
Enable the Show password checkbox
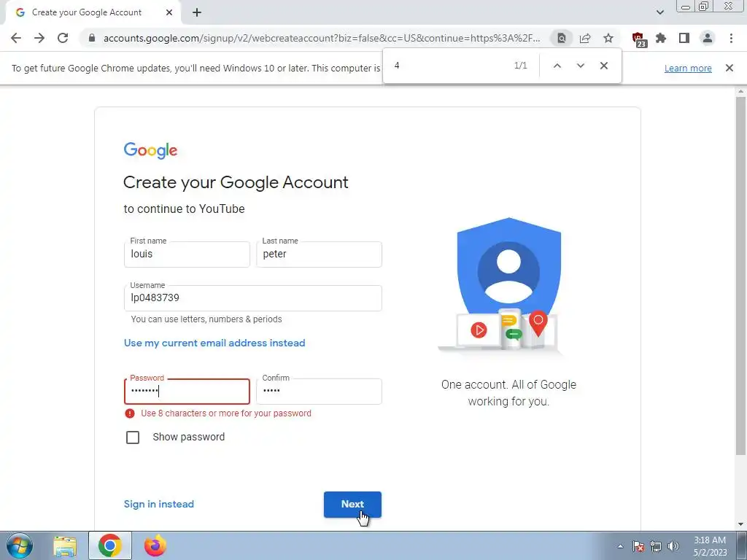(x=133, y=437)
